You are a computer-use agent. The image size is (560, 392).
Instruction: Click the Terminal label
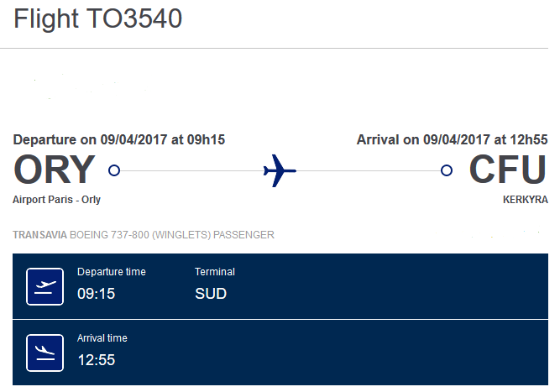215,272
